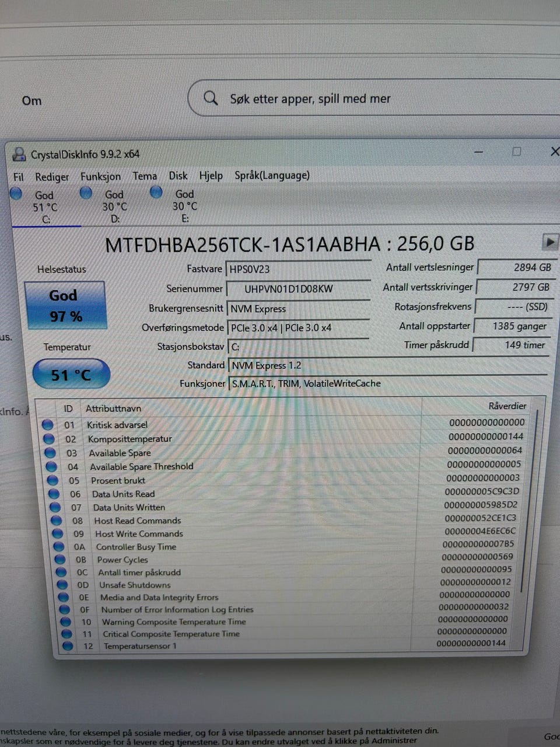560x747 pixels.
Task: Open the Hjelp menu
Action: click(x=211, y=175)
